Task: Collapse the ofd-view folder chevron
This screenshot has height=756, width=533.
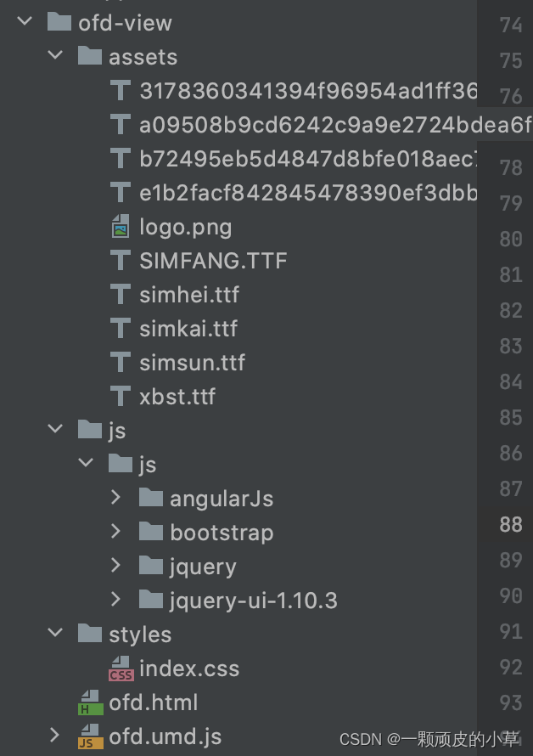Action: tap(25, 21)
